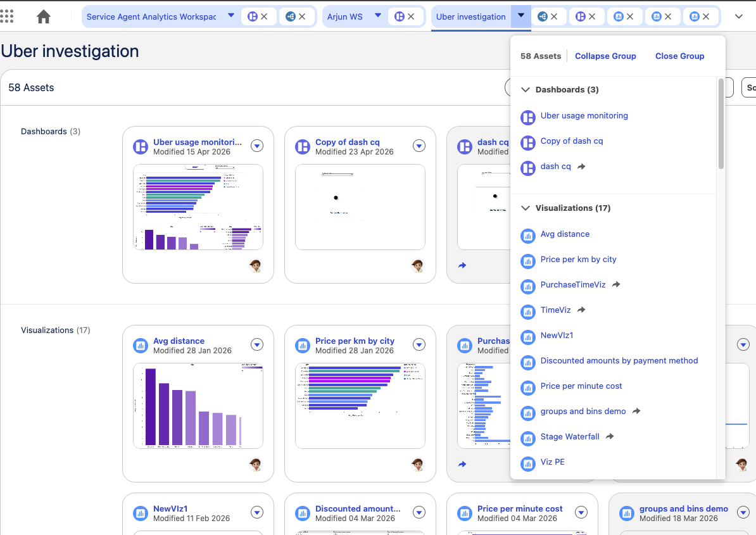Viewport: 756px width, 535px height.
Task: Open the app launcher grid icon
Action: tap(6, 16)
